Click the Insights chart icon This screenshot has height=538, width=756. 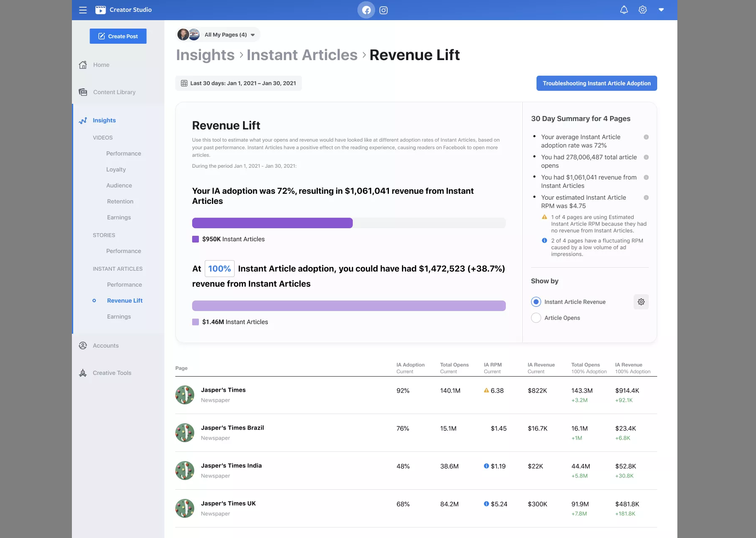click(83, 120)
